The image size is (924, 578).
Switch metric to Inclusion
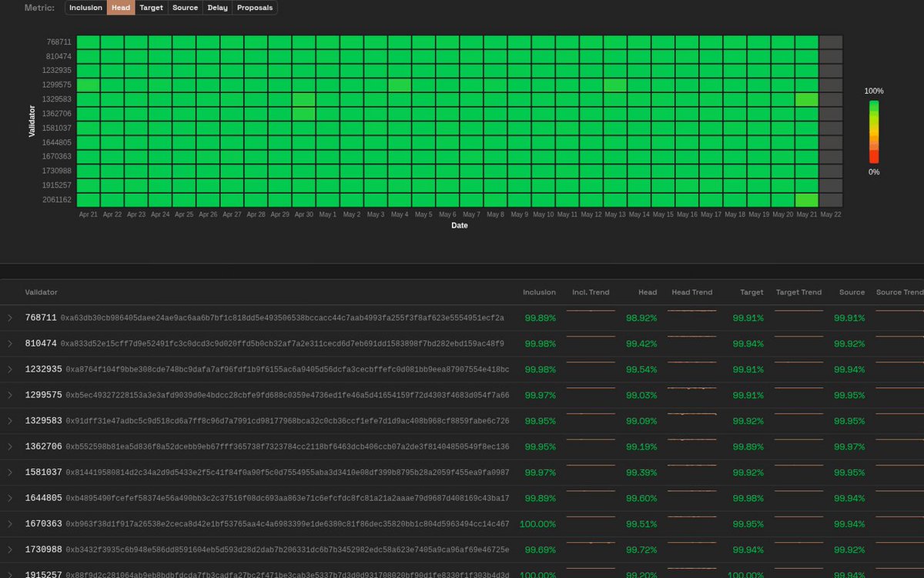[x=85, y=8]
